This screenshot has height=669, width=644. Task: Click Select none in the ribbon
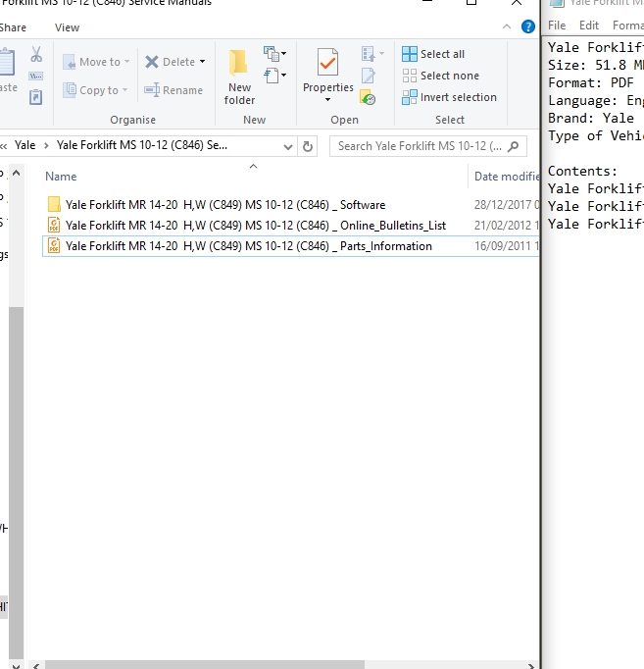442,76
